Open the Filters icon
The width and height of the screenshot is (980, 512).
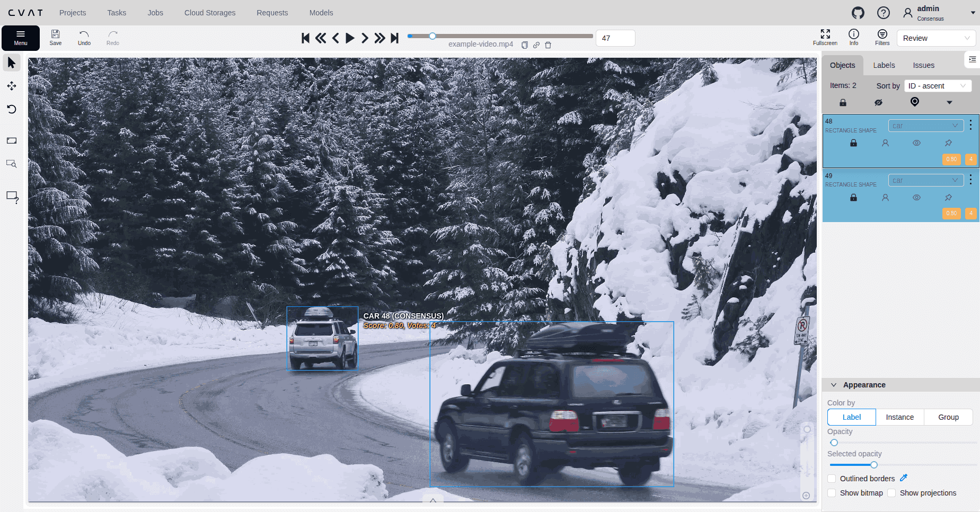click(882, 37)
